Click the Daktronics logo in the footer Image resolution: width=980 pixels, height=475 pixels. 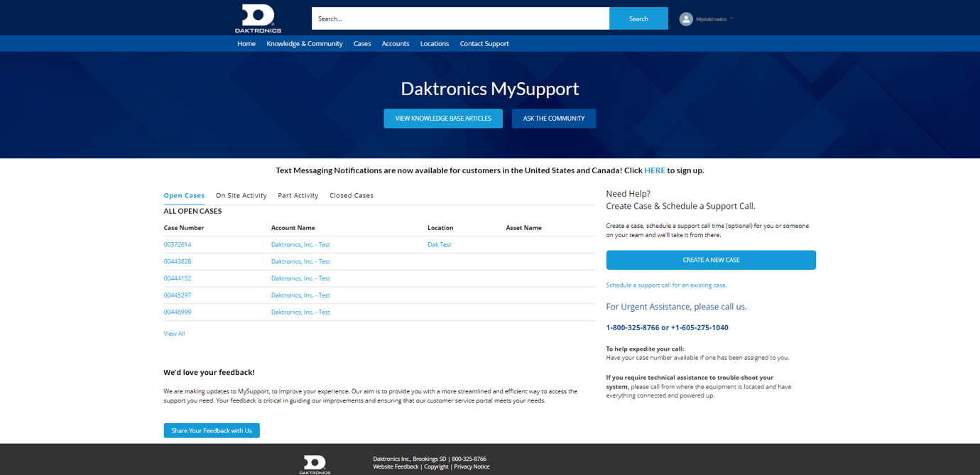pos(315,464)
